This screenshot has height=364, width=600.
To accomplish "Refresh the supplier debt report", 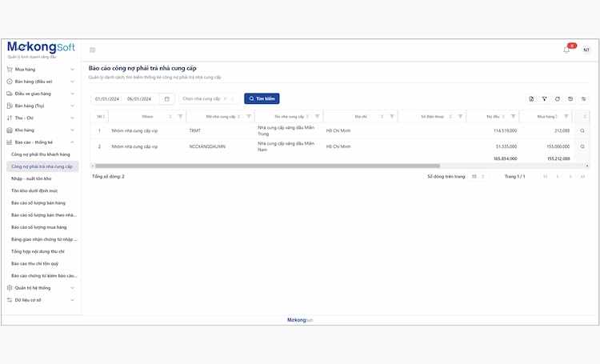I will tap(557, 99).
